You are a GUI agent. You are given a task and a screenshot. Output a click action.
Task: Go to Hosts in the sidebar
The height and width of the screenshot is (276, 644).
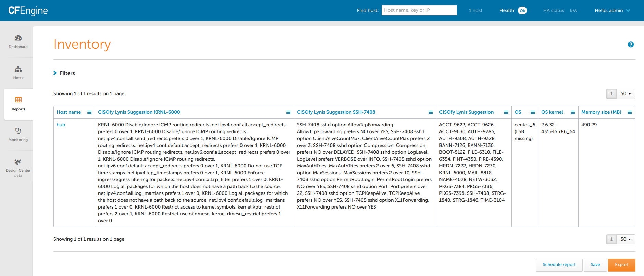(x=18, y=73)
